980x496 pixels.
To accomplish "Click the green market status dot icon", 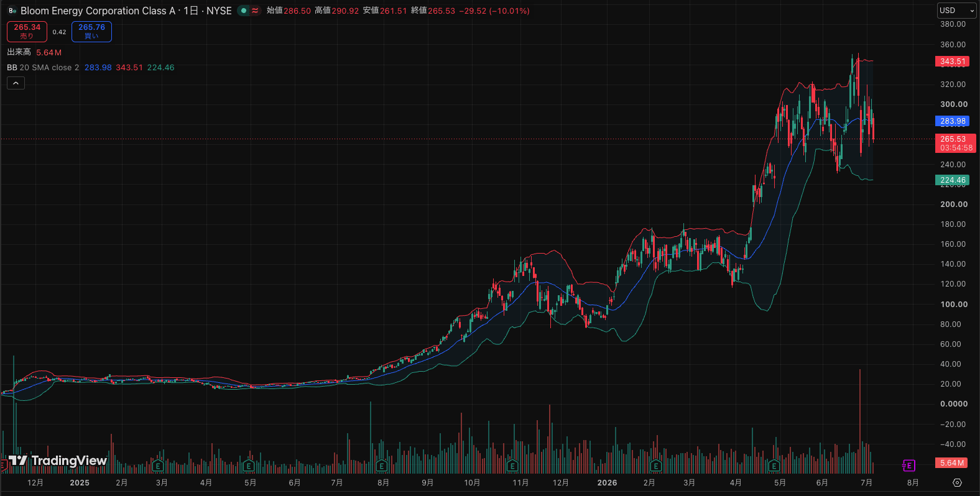I will 244,11.
